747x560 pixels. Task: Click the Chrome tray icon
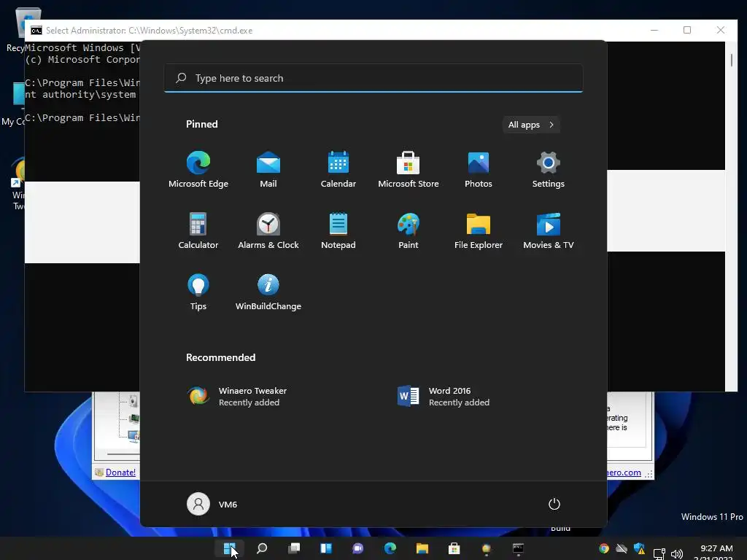click(x=604, y=548)
